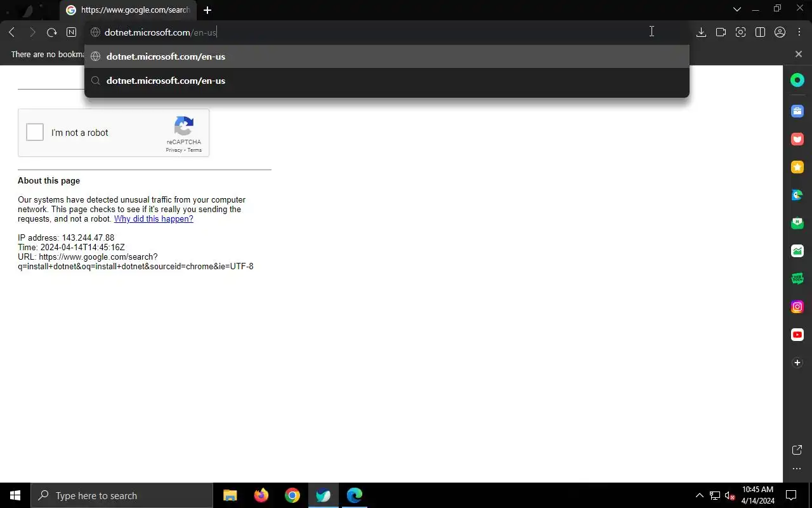This screenshot has height=508, width=812.
Task: Open the Windows Start menu
Action: point(15,495)
